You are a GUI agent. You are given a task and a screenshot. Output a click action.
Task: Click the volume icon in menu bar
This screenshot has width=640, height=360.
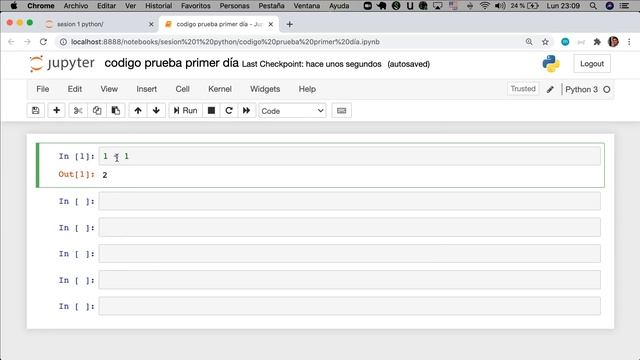[500, 6]
